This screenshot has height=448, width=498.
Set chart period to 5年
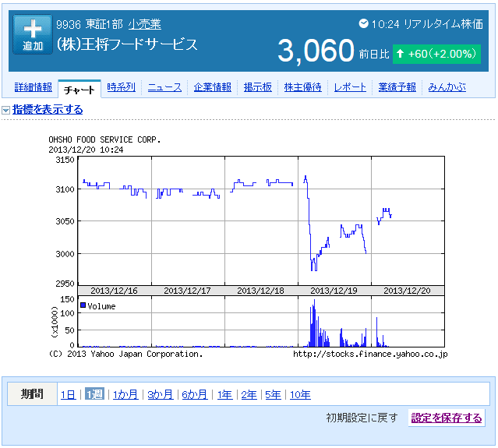[x=273, y=395]
